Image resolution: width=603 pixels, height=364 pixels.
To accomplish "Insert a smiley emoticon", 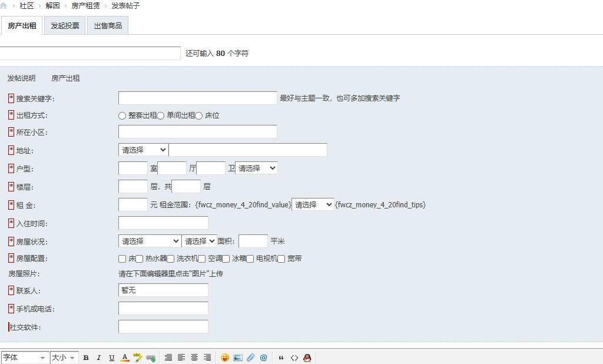I will 225,358.
